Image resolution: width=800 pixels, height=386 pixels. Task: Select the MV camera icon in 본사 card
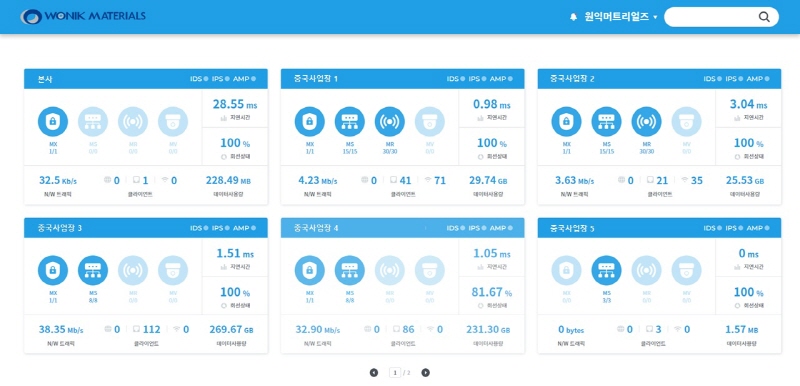coord(173,122)
